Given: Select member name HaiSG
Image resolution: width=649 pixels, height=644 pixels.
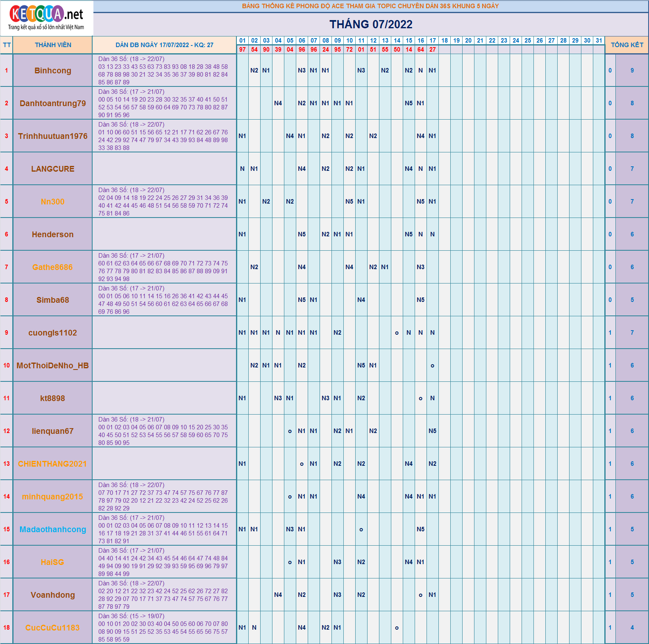Looking at the screenshot, I should click(53, 562).
